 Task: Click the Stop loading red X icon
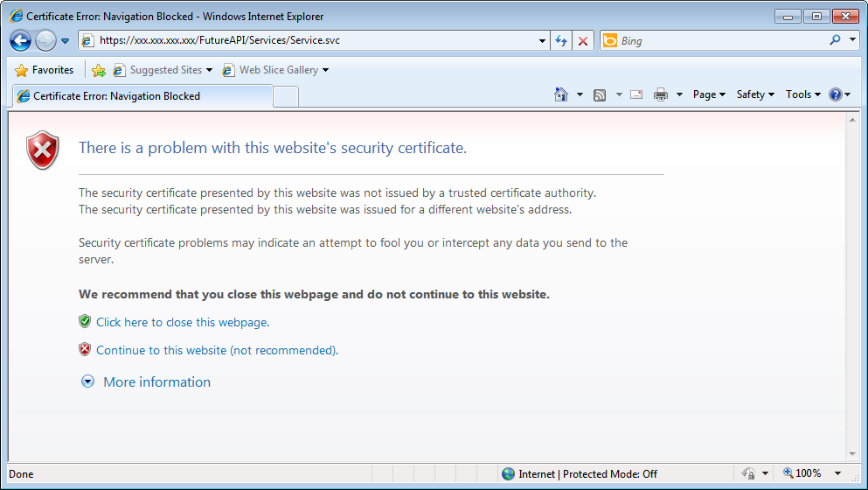point(583,40)
